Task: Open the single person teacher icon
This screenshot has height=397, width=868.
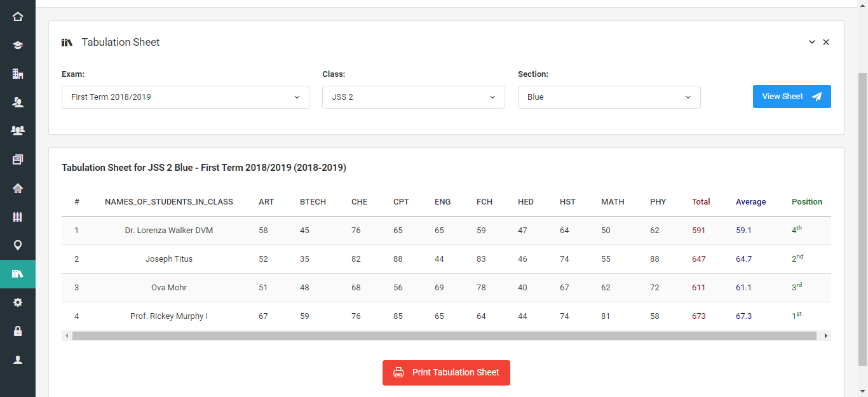Action: pos(18,102)
